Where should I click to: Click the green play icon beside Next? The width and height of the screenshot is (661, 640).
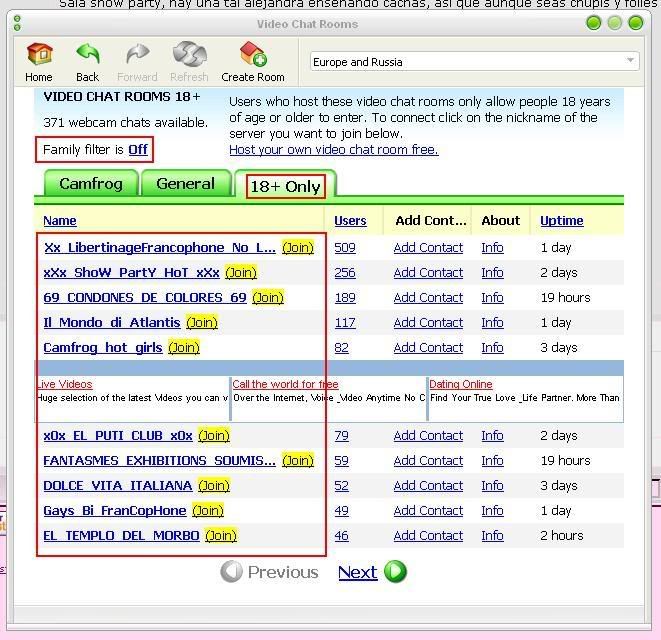point(395,572)
